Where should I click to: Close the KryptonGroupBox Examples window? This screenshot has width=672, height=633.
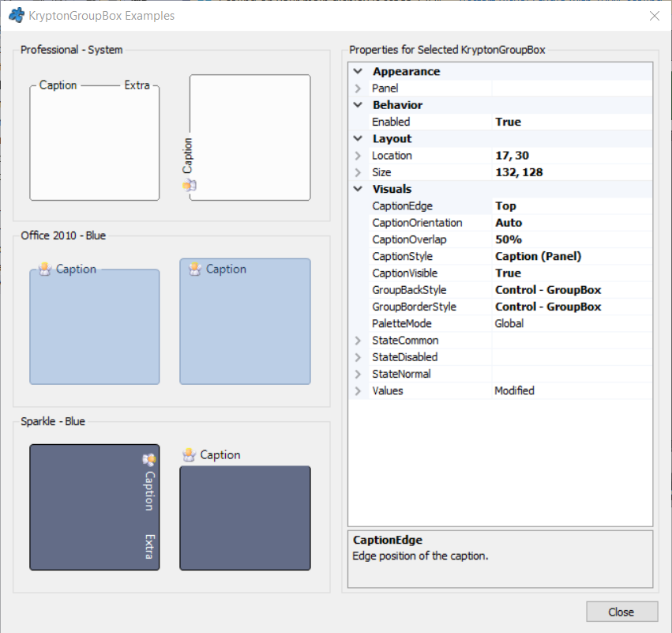(x=655, y=16)
